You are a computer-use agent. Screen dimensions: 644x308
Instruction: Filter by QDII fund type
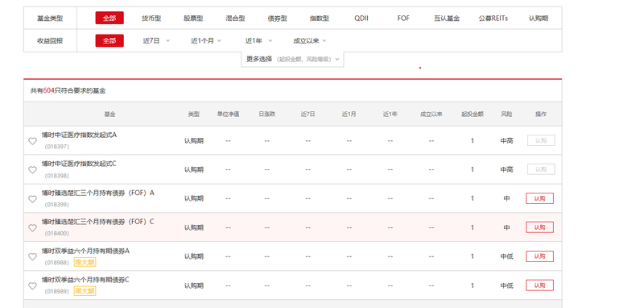pyautogui.click(x=361, y=18)
